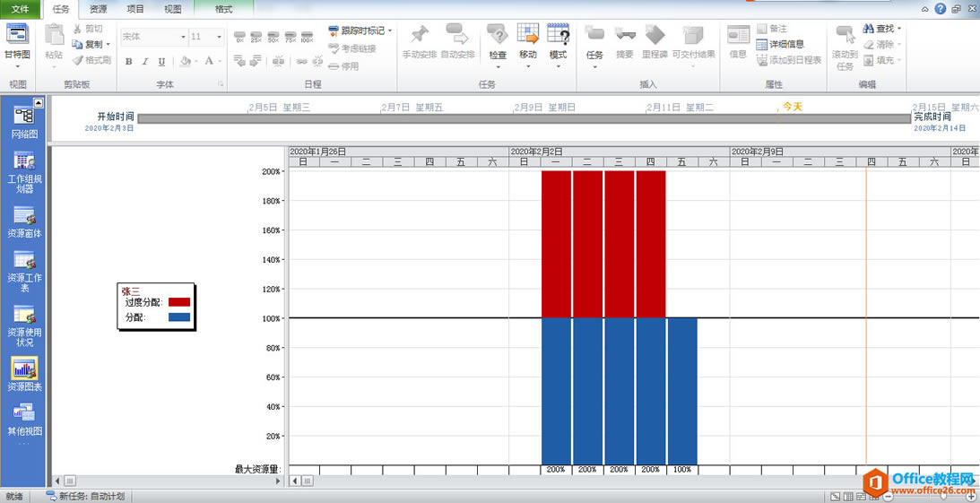Open the Help question mark icon

tap(939, 9)
